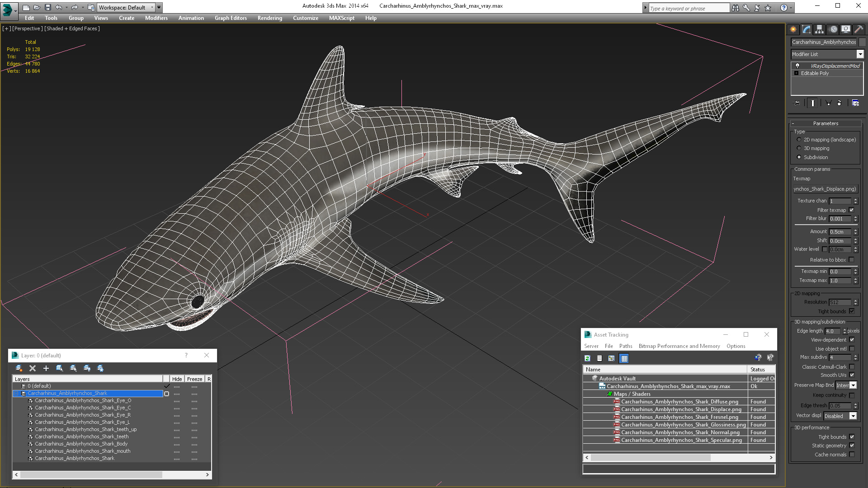Collapse Carcharhinus_Amblyrhynchos_Shark layer tree
Screen dimensions: 868x488
(16, 394)
